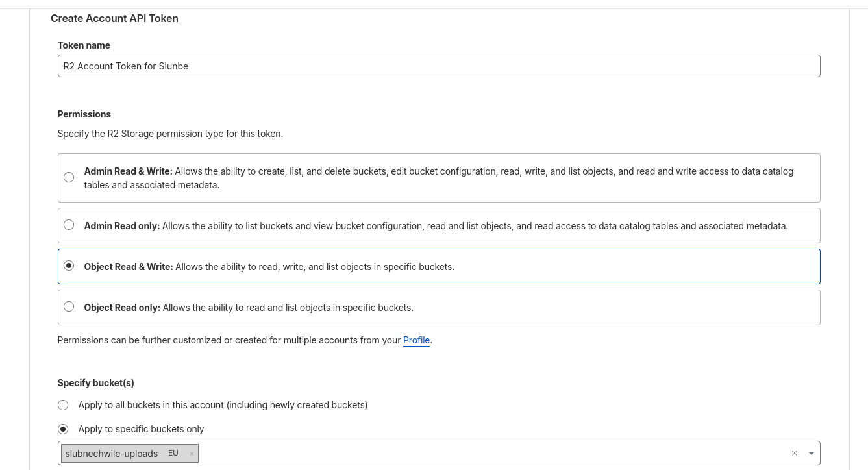Enable Apply to all buckets radio option

click(x=63, y=405)
